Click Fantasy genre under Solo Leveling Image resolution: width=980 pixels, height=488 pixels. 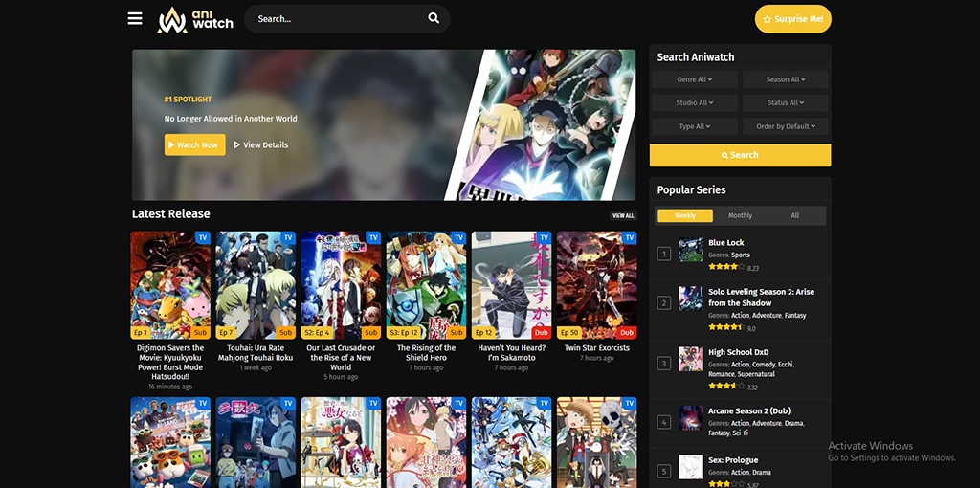[795, 316]
